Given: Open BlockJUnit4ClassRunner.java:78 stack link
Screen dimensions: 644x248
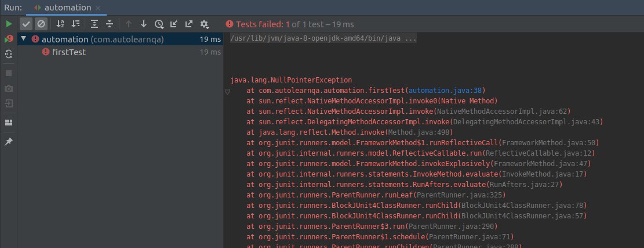Looking at the screenshot, I should [522, 206].
